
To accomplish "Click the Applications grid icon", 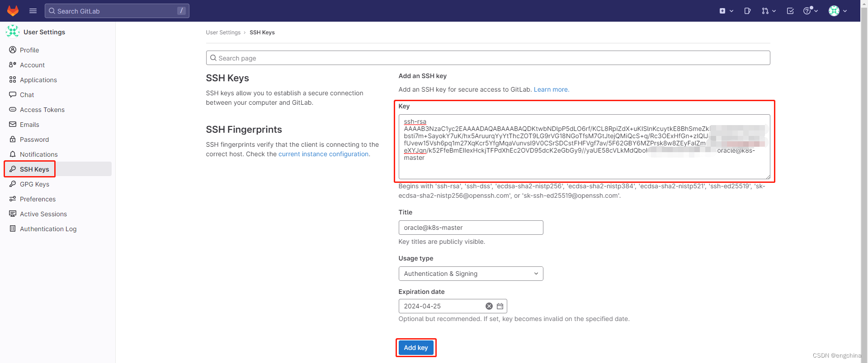I will click(x=13, y=79).
